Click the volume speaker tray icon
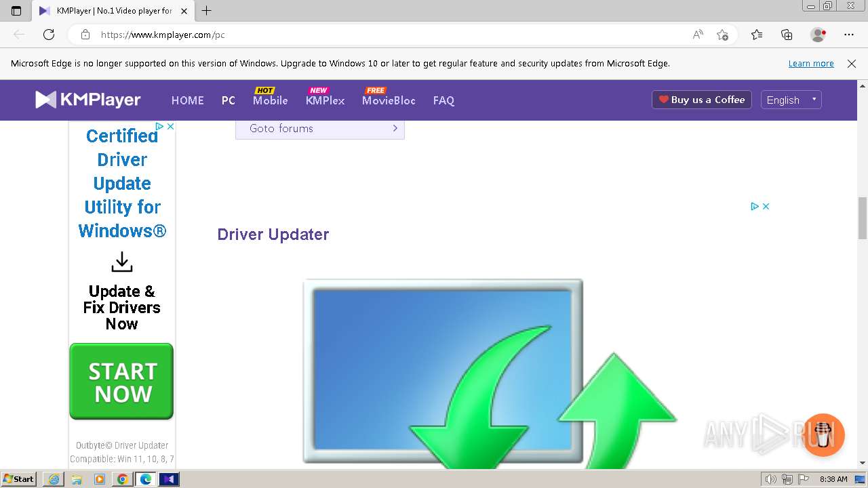The height and width of the screenshot is (488, 868). pos(770,479)
